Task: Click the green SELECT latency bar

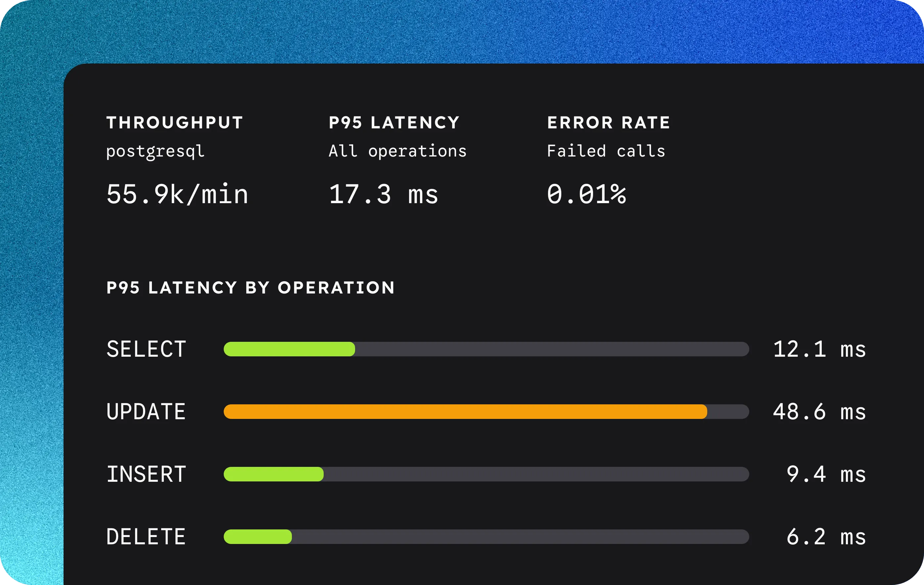Action: click(289, 349)
